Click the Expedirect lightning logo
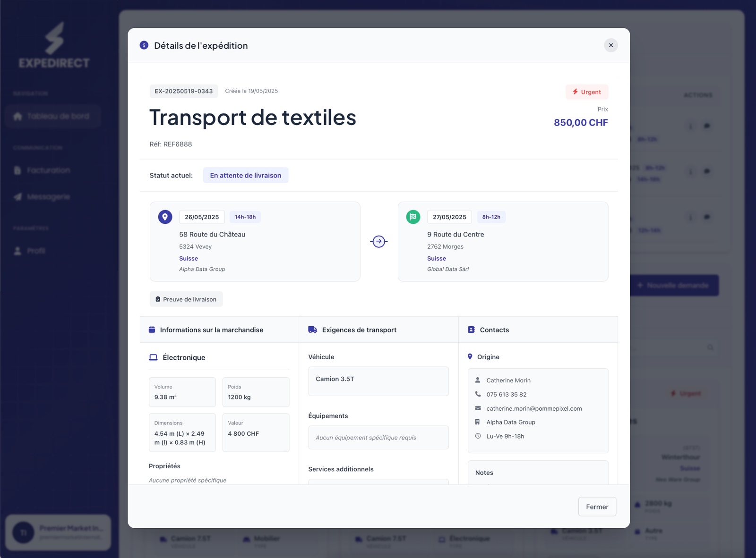Viewport: 756px width, 558px height. pyautogui.click(x=54, y=38)
